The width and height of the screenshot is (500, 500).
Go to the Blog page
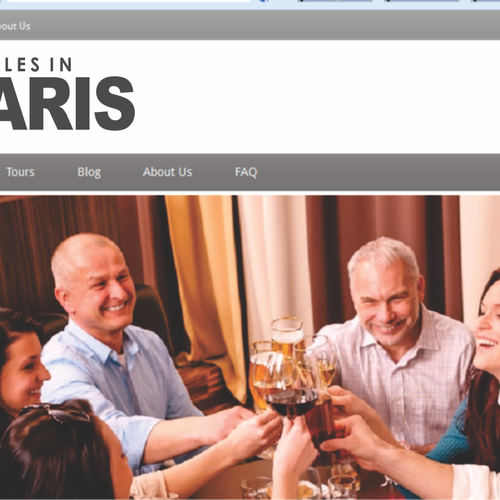point(89,172)
